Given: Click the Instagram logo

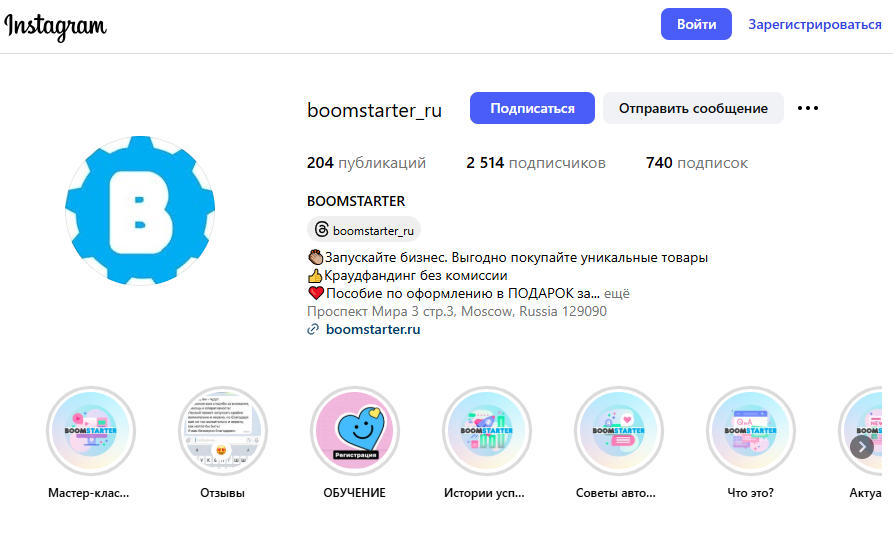Looking at the screenshot, I should coord(55,26).
